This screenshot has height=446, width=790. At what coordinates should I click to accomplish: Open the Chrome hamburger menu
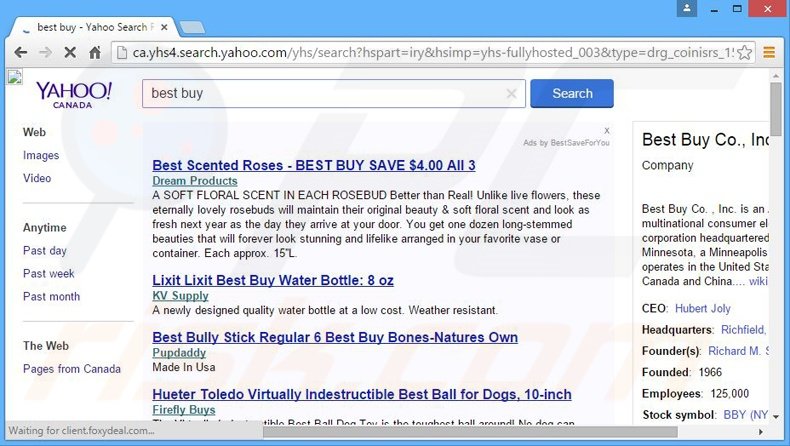(769, 52)
